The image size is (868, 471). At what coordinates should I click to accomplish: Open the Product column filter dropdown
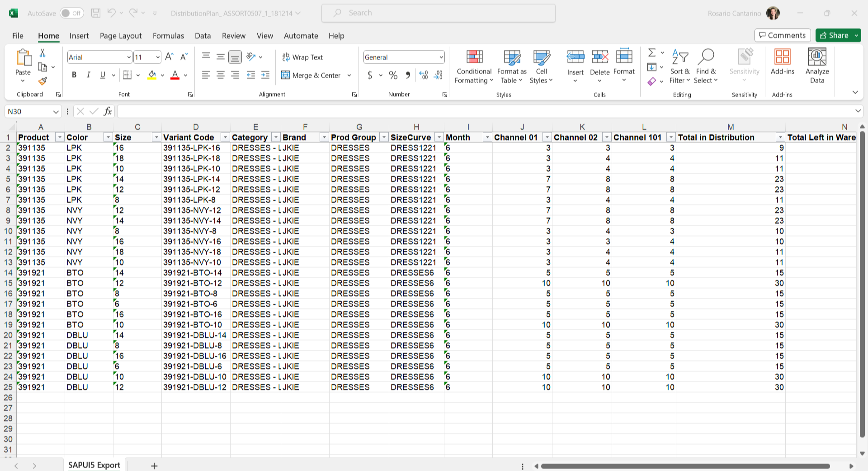point(59,137)
